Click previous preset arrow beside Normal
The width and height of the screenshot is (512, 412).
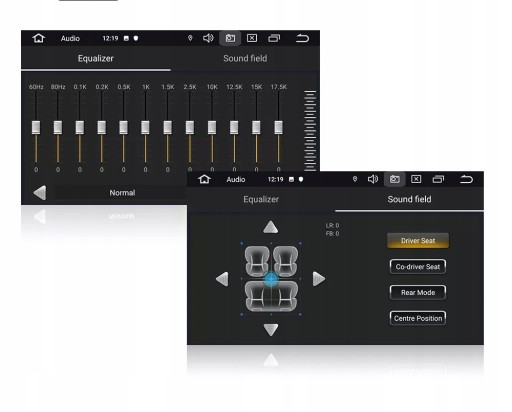(x=40, y=193)
